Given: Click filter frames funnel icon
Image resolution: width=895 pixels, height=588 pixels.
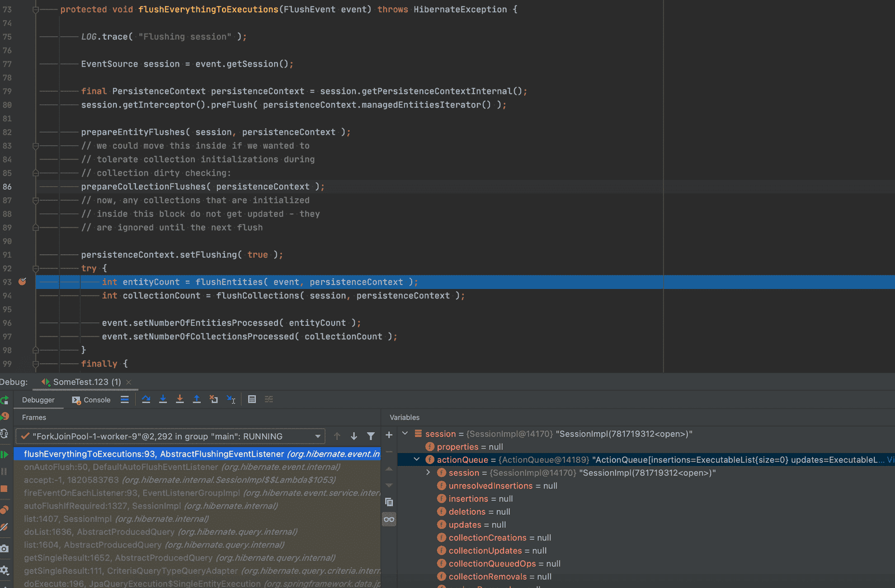Looking at the screenshot, I should pyautogui.click(x=371, y=436).
